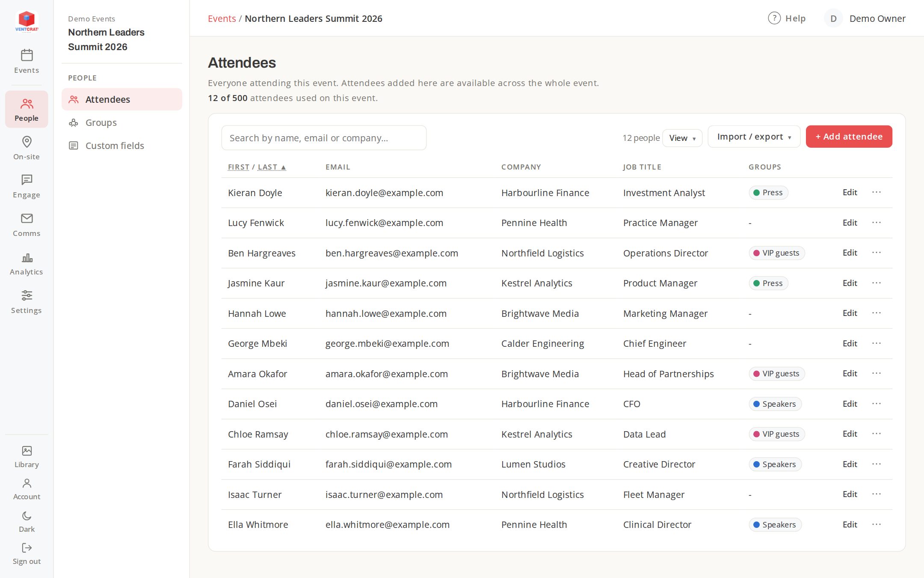This screenshot has width=924, height=578.
Task: Open the On-site section
Action: tap(27, 148)
